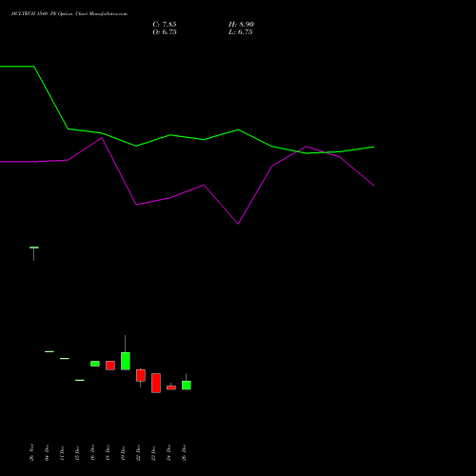476x476 pixels.
Task: Click the large red candle above 23 Dec
Action: coord(156,383)
